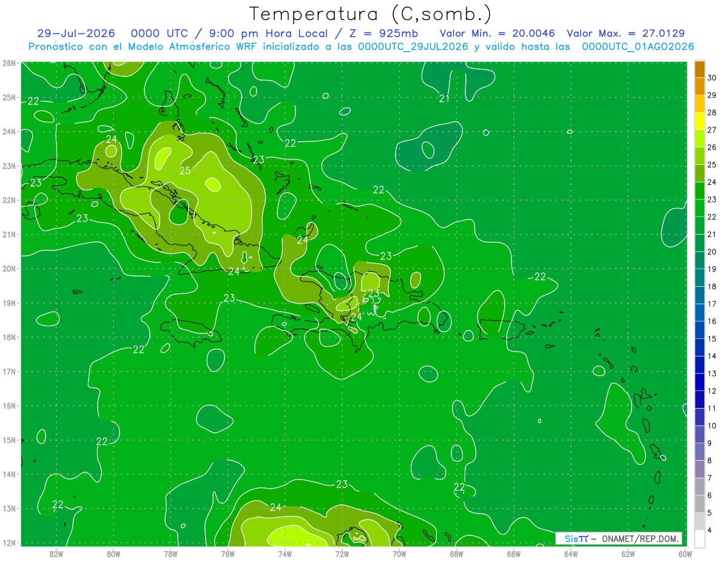Click the white swatch below 4 on scale
Viewport: 728px width, 562px height.
pyautogui.click(x=699, y=538)
